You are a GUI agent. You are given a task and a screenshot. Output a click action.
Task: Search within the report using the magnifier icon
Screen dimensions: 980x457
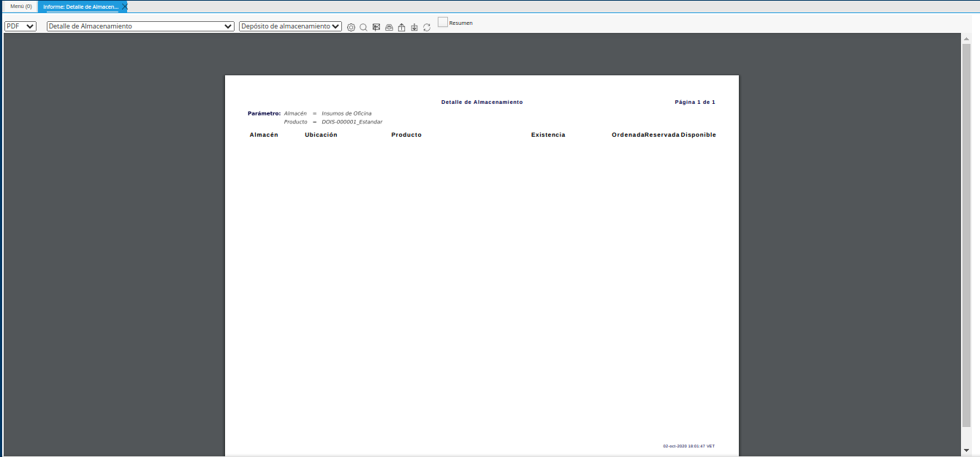tap(363, 27)
